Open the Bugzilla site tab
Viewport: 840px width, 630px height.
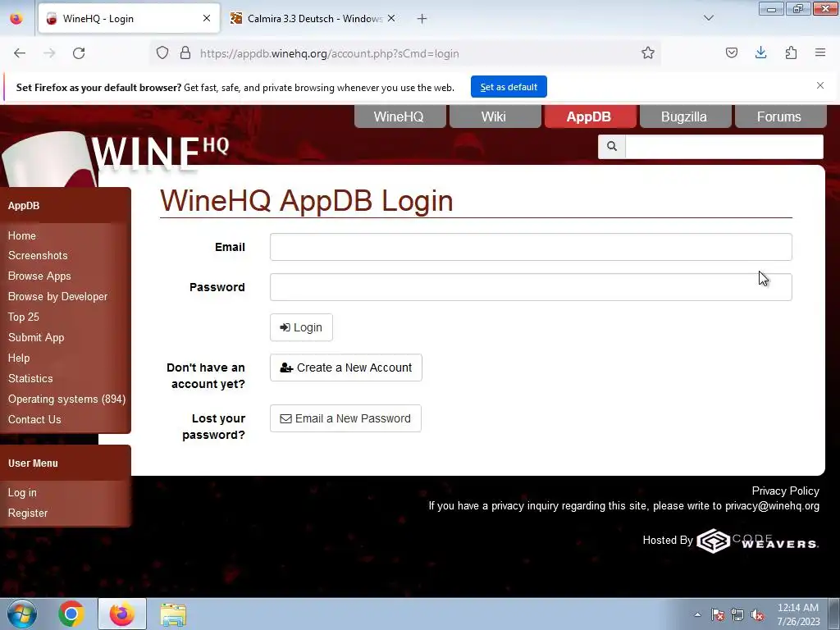pos(685,116)
